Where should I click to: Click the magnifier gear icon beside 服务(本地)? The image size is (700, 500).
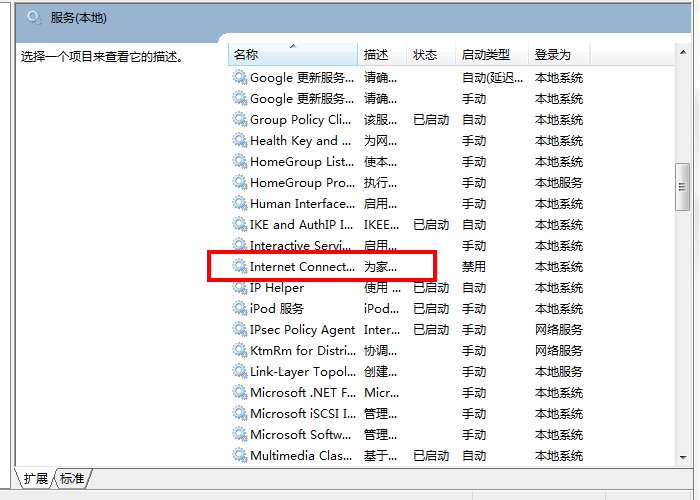coord(34,18)
